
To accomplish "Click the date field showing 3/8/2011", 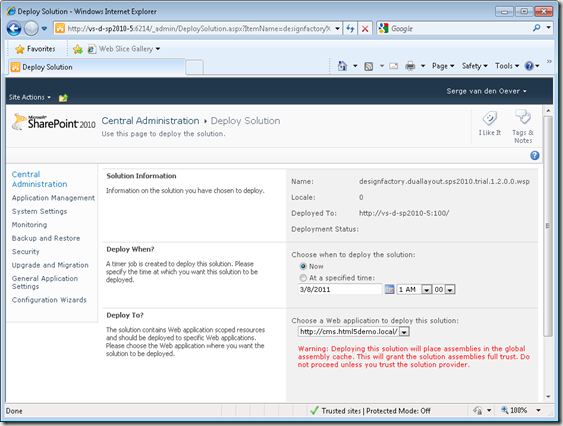I will coord(340,289).
